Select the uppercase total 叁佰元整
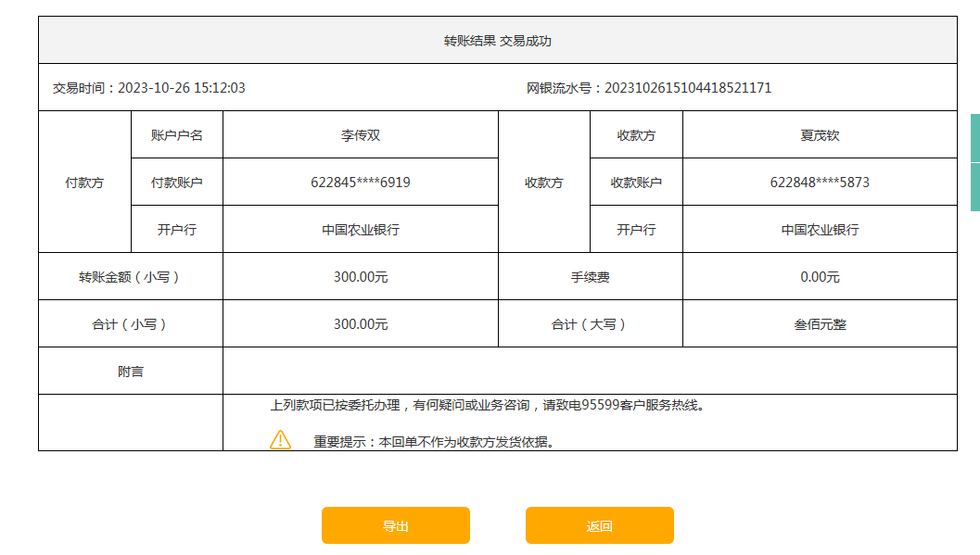 click(820, 324)
